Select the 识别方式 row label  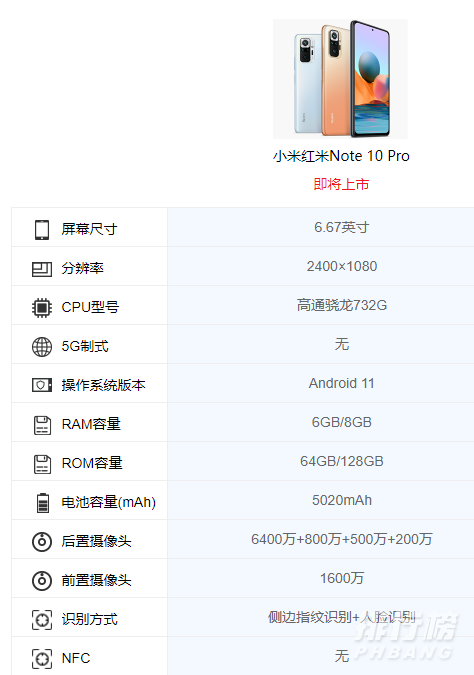[x=89, y=619]
